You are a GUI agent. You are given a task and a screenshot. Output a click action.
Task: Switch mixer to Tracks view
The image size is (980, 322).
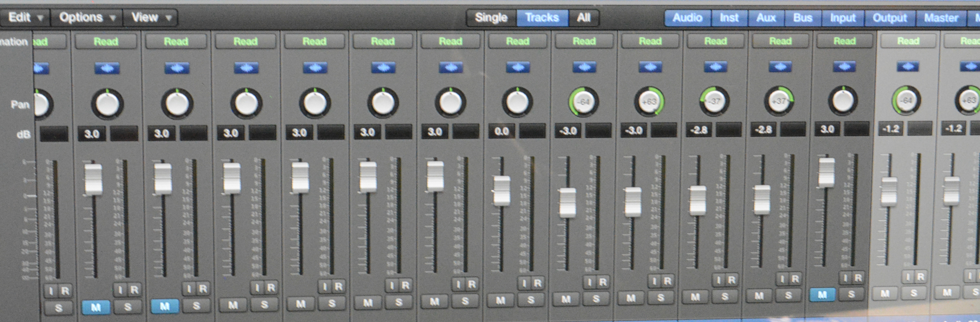[x=542, y=18]
